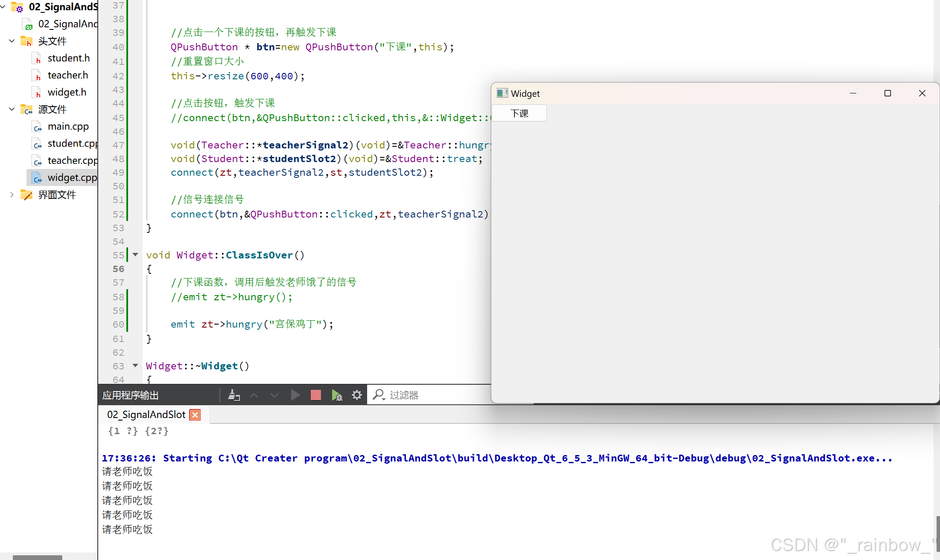Expand the 界面文件 forms folder

tap(12, 195)
